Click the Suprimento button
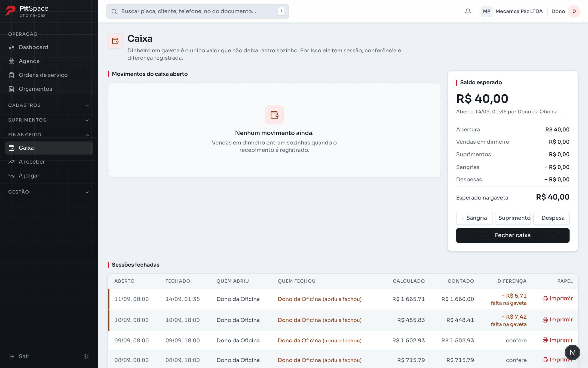 (513, 218)
